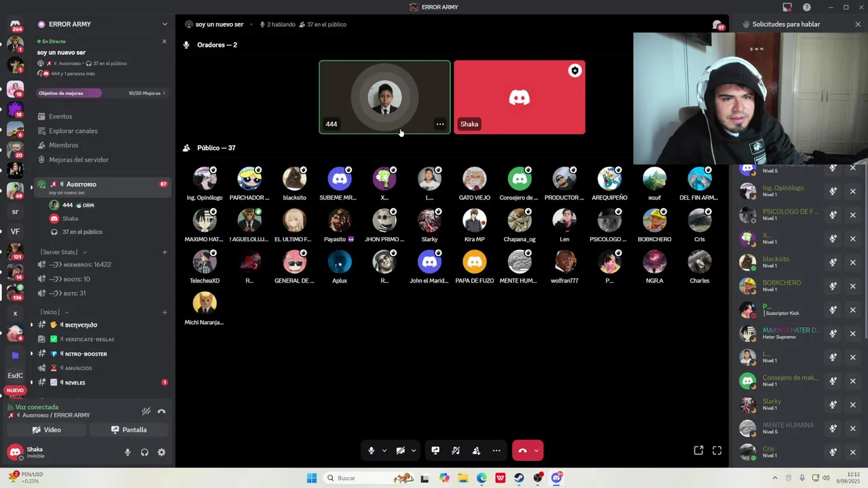Viewport: 868px width, 488px height.
Task: Open Discord direct messages home icon
Action: (x=15, y=25)
